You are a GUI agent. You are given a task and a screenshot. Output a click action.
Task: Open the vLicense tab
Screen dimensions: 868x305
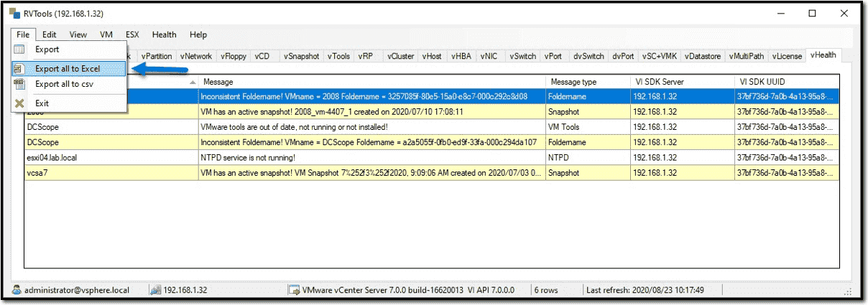787,56
